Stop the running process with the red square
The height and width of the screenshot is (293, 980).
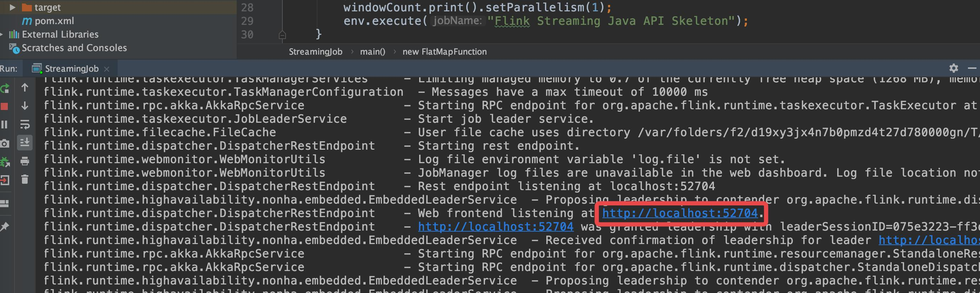[x=4, y=106]
